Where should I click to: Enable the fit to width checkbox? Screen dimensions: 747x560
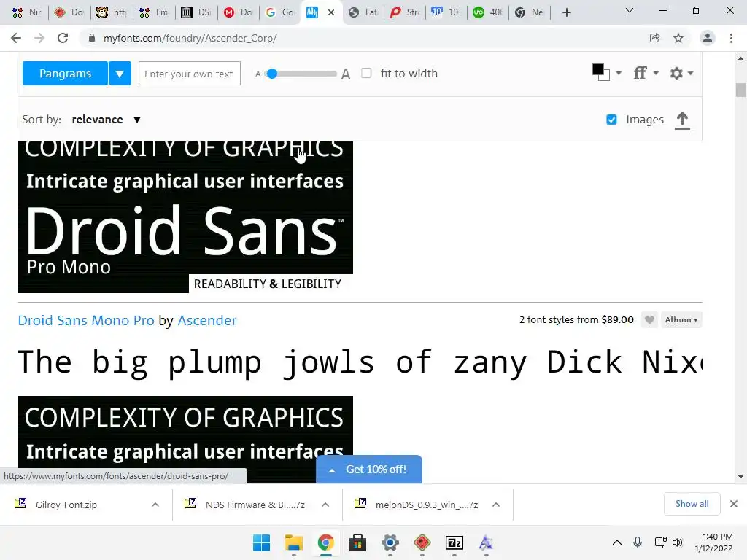click(x=366, y=74)
